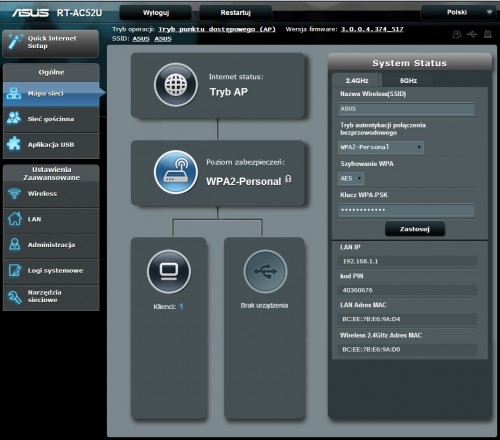
Task: Expand the WPA2-Personal authentication dropdown
Action: coord(381,147)
